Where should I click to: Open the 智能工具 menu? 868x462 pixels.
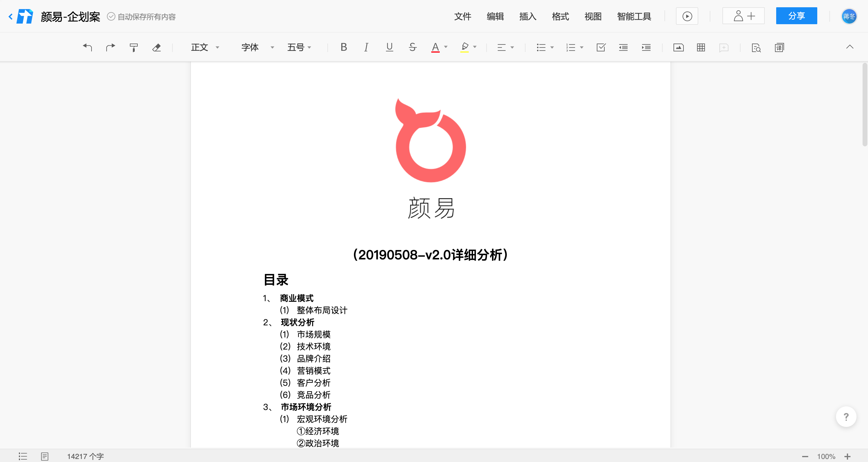click(634, 16)
